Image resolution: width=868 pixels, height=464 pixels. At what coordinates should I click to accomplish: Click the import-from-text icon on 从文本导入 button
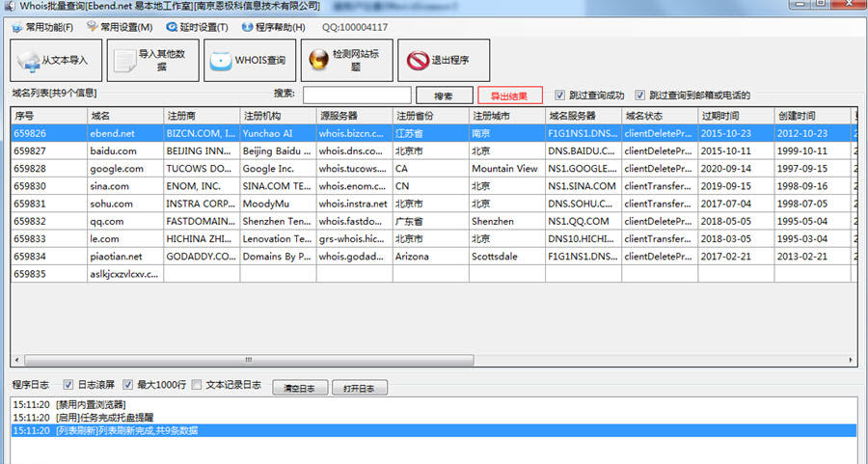[28, 61]
